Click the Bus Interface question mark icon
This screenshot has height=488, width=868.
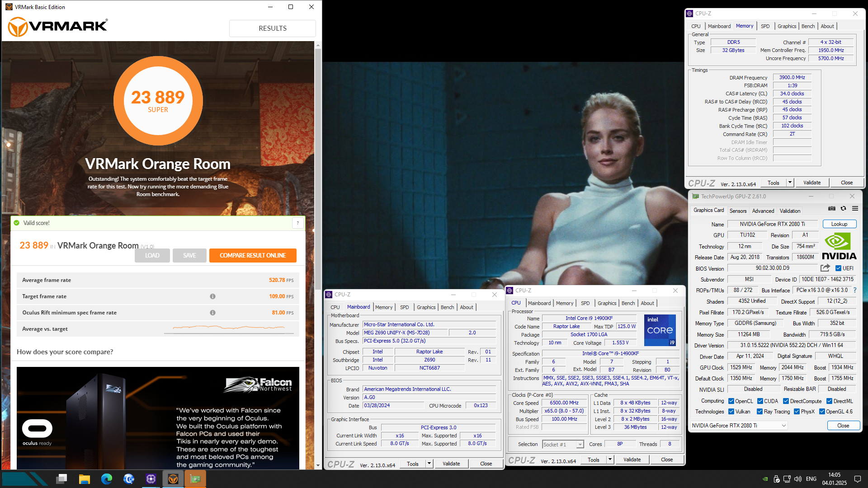[x=854, y=290]
